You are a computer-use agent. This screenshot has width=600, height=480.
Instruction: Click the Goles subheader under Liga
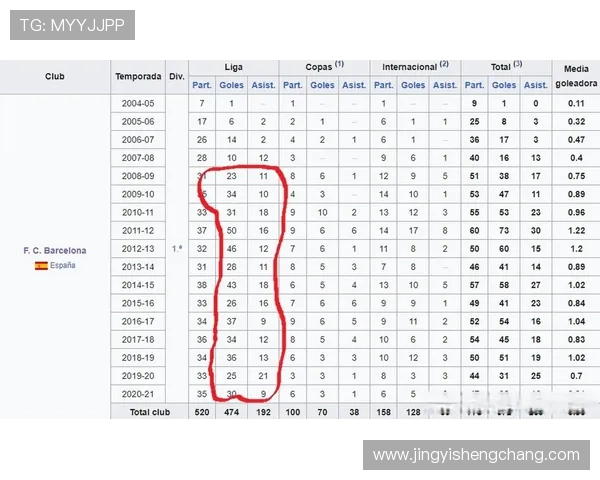coord(232,85)
